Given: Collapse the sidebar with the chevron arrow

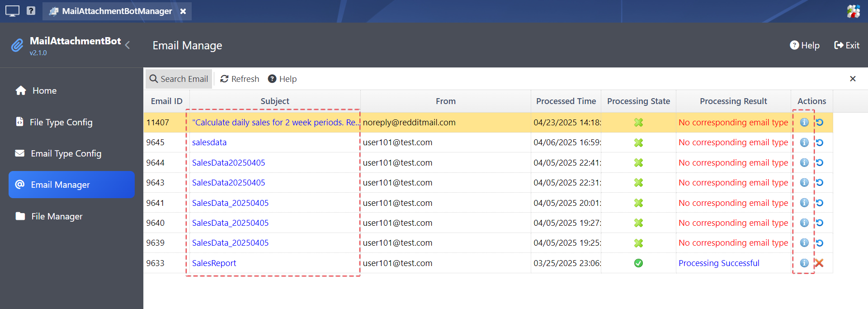Looking at the screenshot, I should pyautogui.click(x=127, y=45).
